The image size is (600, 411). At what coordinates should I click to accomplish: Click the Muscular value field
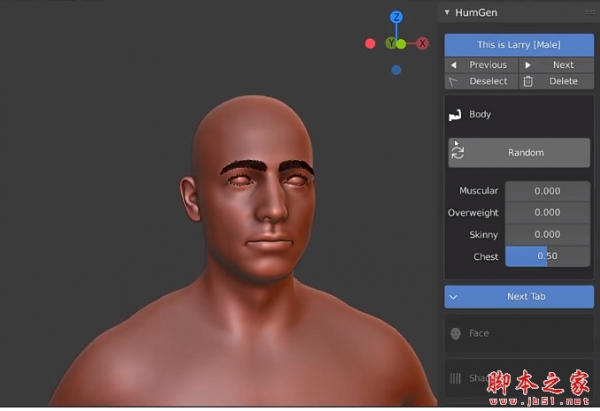[547, 191]
